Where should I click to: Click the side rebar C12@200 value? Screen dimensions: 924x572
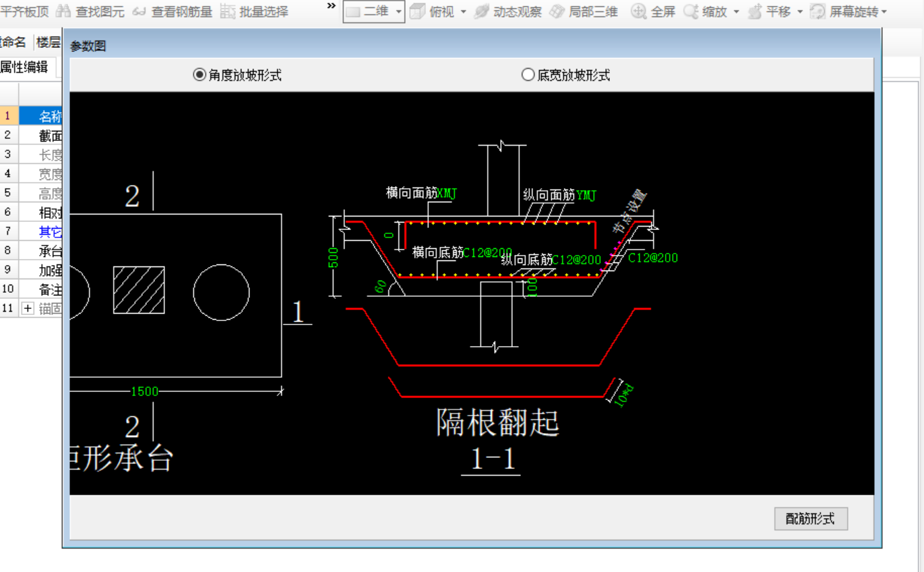point(653,258)
